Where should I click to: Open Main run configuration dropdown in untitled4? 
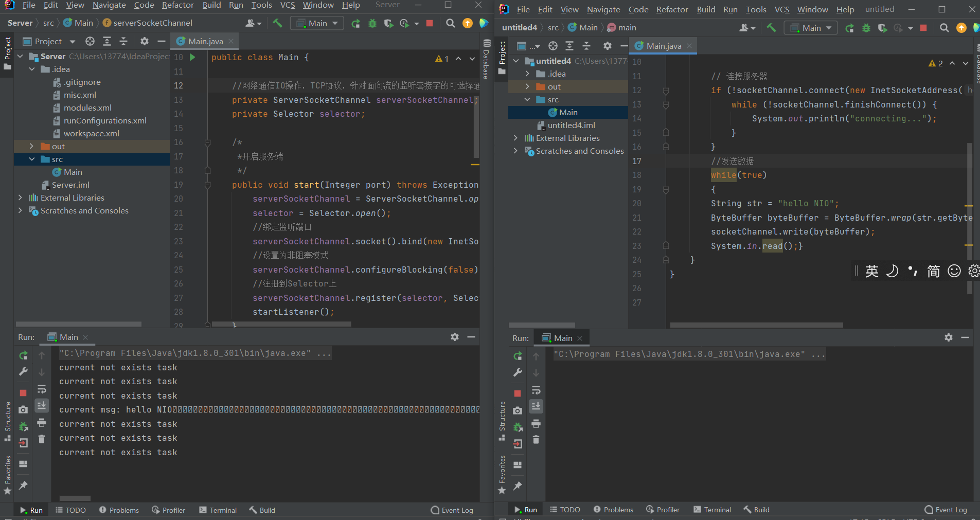coord(811,28)
